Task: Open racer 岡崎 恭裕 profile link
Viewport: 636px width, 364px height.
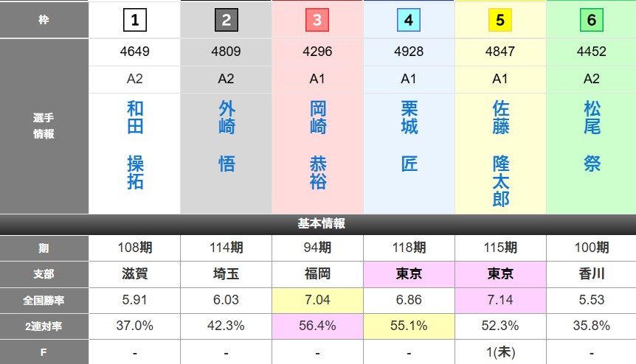Action: point(318,145)
